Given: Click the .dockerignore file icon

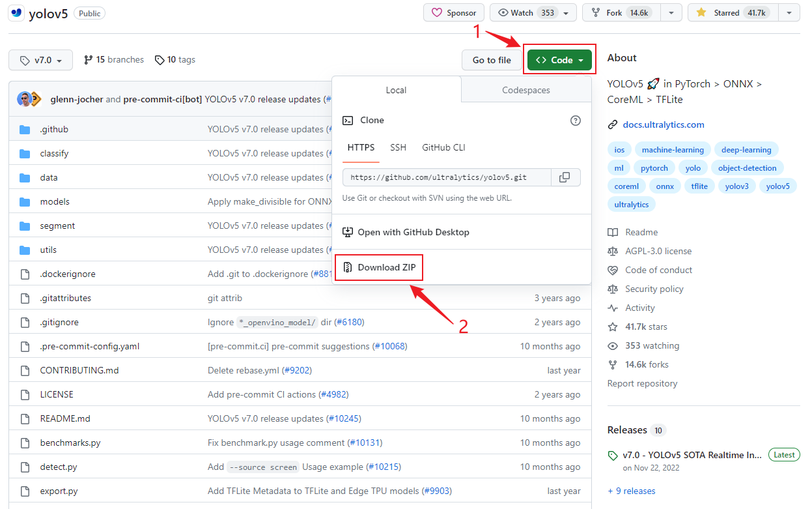Looking at the screenshot, I should click(x=25, y=274).
